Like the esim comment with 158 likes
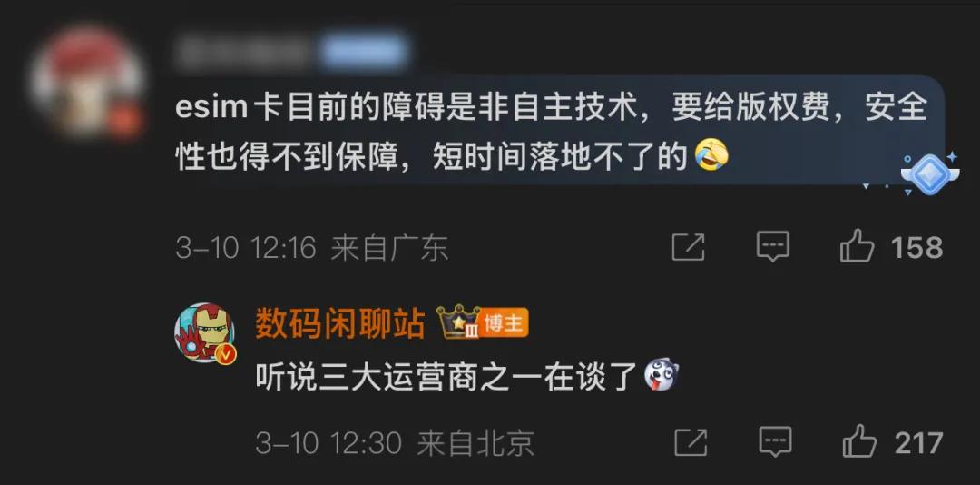Image resolution: width=980 pixels, height=485 pixels. click(x=857, y=246)
